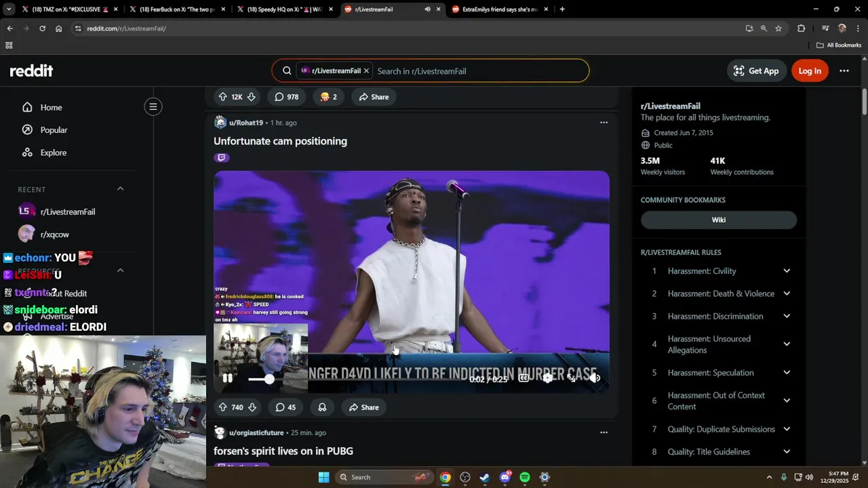868x488 pixels.
Task: Open the Reddit header three-dots menu
Action: tap(844, 70)
